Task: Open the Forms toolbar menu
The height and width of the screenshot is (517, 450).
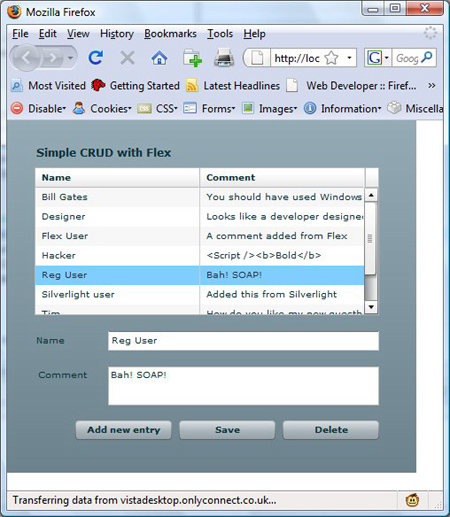Action: pyautogui.click(x=209, y=108)
